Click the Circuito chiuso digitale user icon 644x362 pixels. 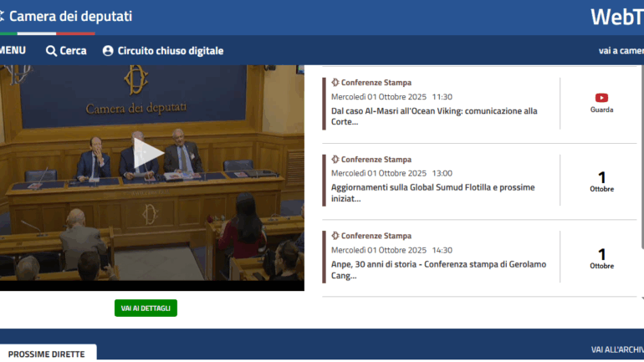[108, 51]
